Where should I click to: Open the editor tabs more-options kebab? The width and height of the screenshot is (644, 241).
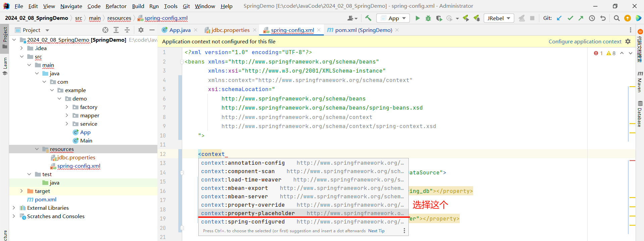click(x=631, y=30)
